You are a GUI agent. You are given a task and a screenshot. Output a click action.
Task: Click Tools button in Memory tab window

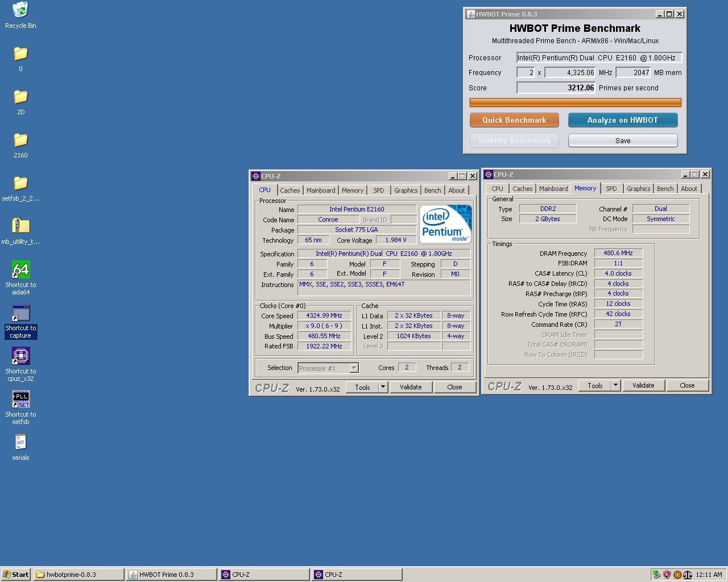click(x=595, y=385)
